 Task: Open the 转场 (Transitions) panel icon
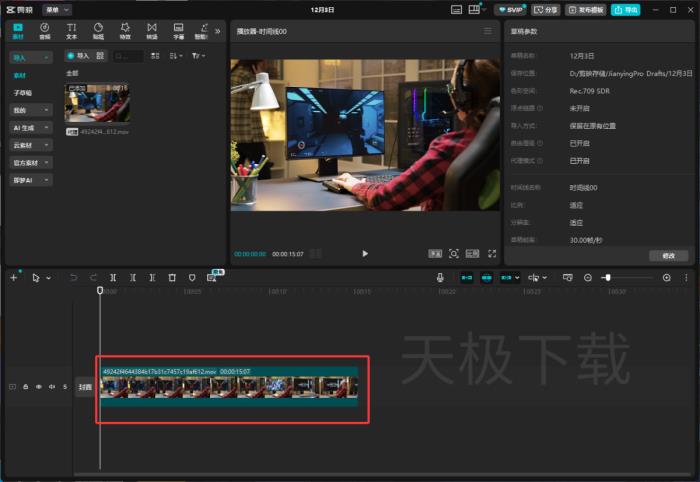pyautogui.click(x=152, y=30)
